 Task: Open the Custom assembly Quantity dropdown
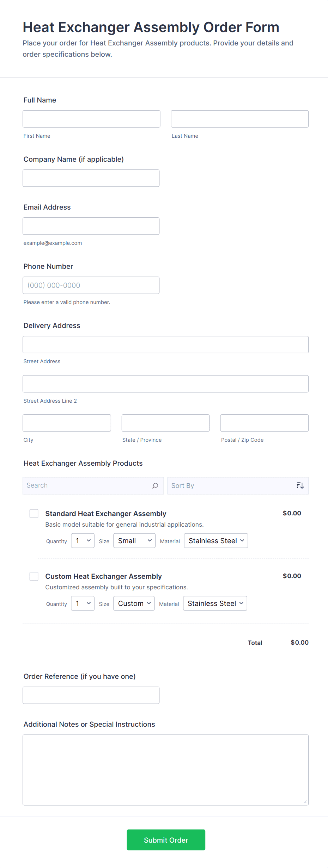(83, 603)
